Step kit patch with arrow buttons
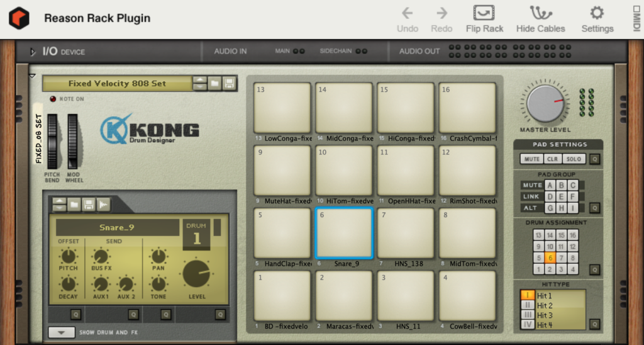 tap(199, 83)
